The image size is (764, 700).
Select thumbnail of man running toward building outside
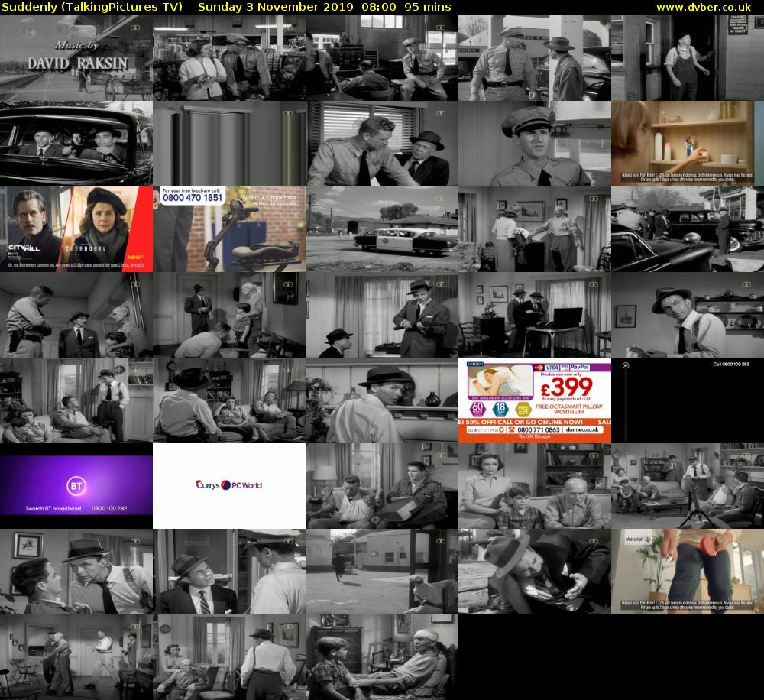click(x=382, y=572)
